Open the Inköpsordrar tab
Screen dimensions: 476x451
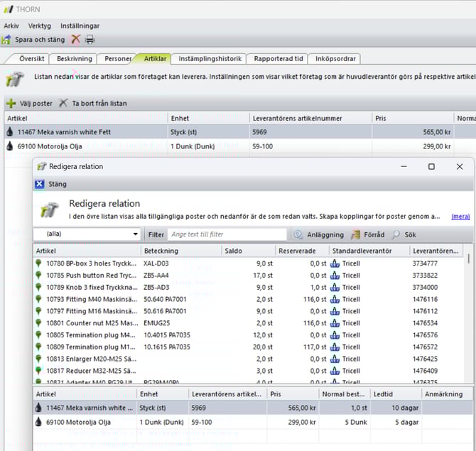(x=335, y=58)
